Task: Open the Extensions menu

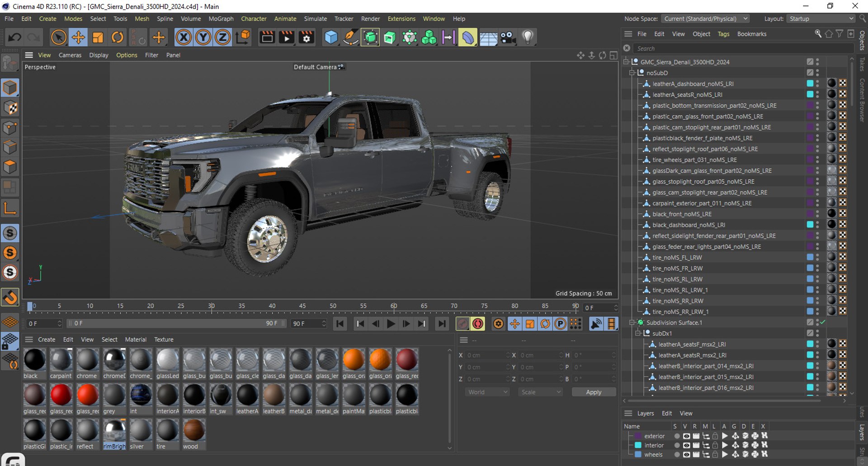Action: (x=401, y=19)
